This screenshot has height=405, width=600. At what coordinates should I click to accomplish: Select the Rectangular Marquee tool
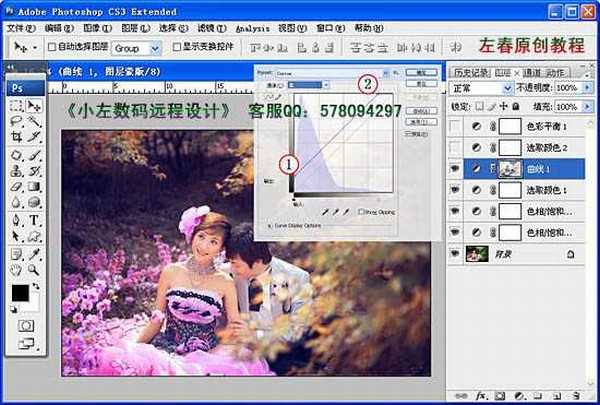coord(17,104)
